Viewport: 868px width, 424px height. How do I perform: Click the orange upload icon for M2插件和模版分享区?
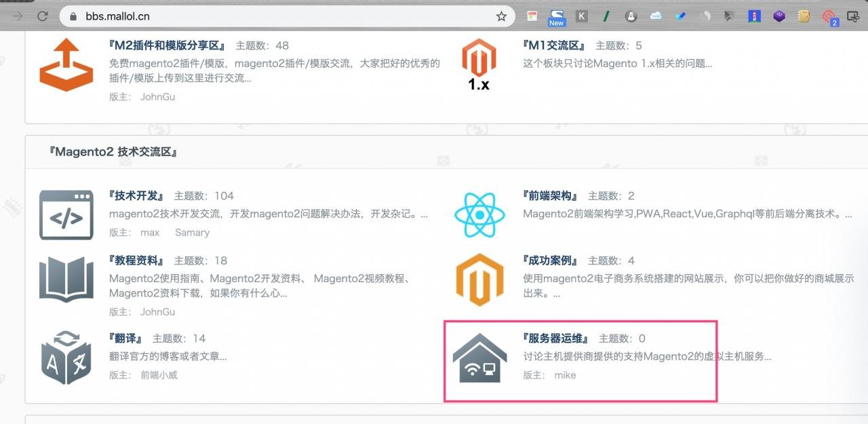66,65
